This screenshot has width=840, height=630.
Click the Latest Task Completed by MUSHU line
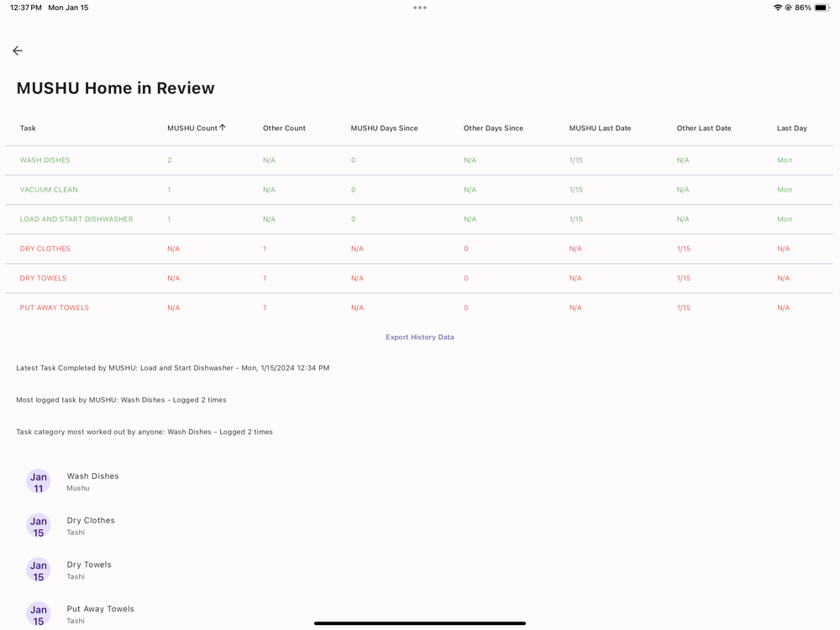(x=172, y=368)
